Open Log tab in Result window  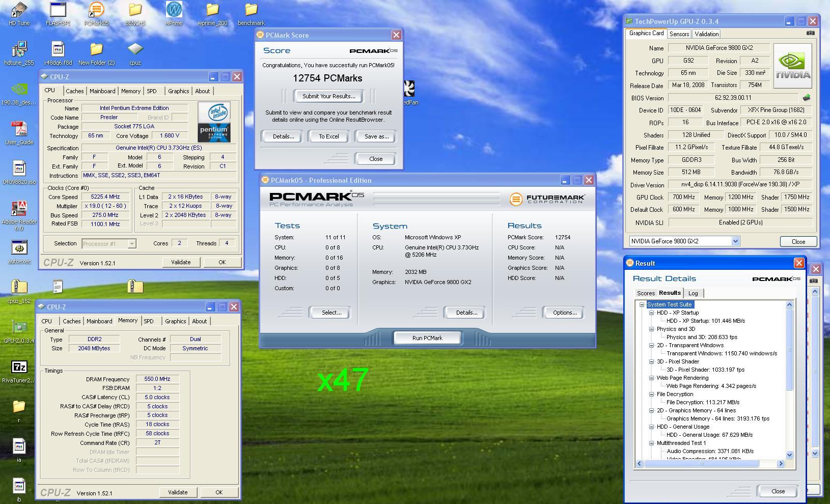click(693, 293)
